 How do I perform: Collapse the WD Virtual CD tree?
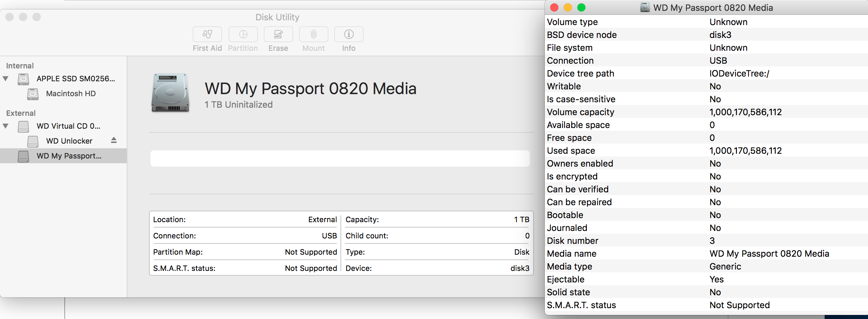[5, 126]
